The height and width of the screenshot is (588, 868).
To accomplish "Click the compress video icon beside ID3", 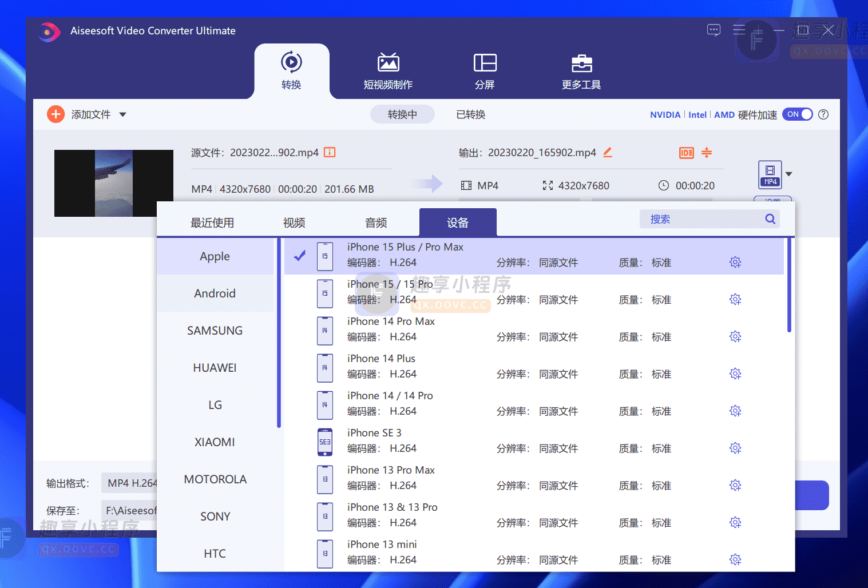I will pos(707,152).
